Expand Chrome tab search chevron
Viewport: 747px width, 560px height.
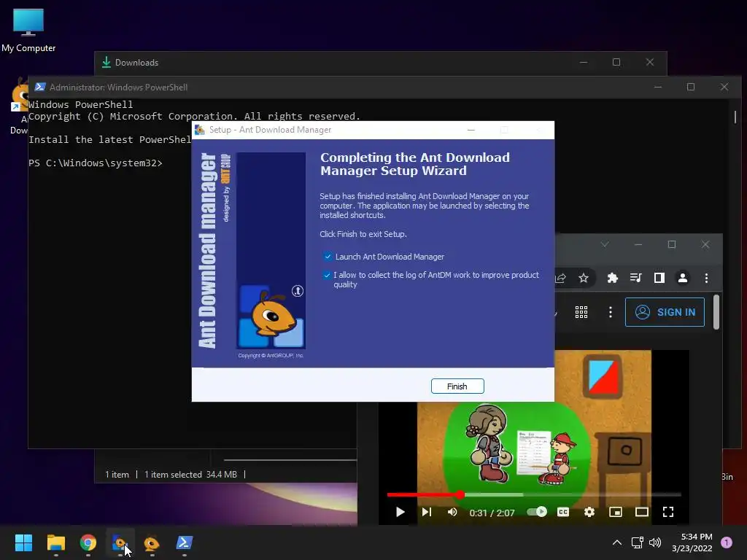pyautogui.click(x=605, y=244)
